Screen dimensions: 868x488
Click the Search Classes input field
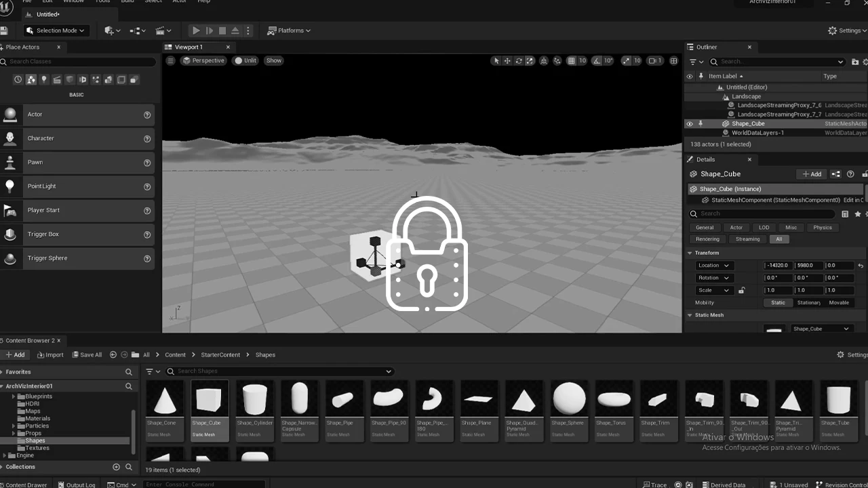coord(78,62)
